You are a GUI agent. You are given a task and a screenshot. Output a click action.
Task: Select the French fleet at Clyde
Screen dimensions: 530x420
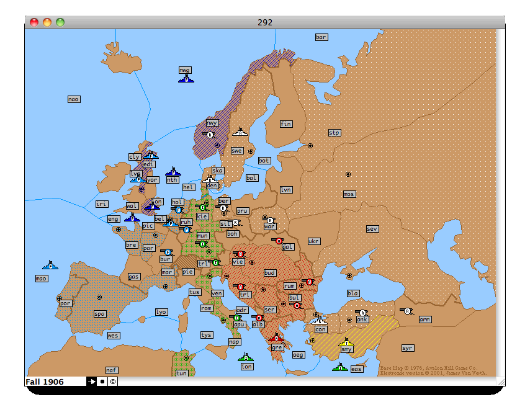click(x=151, y=155)
